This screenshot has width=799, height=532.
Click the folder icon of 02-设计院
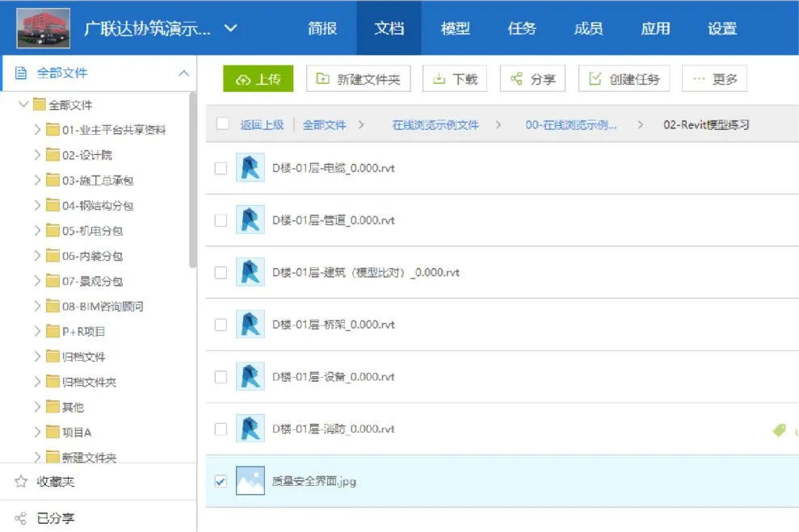(53, 155)
